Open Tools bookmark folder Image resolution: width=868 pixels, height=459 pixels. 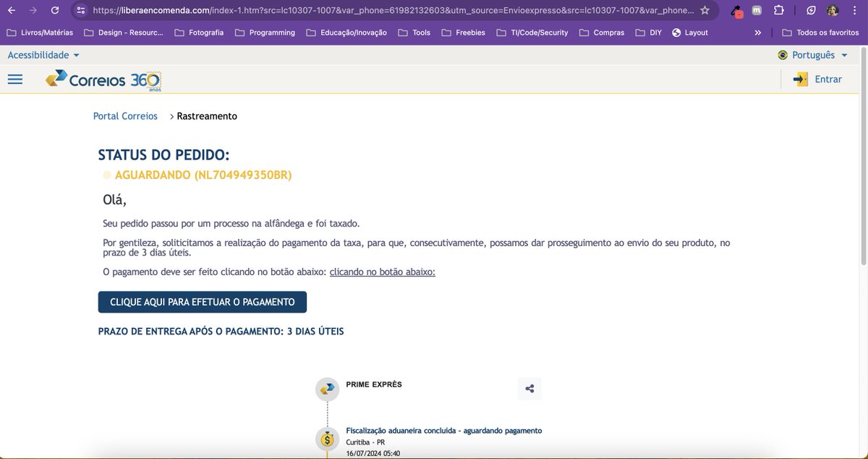point(414,33)
